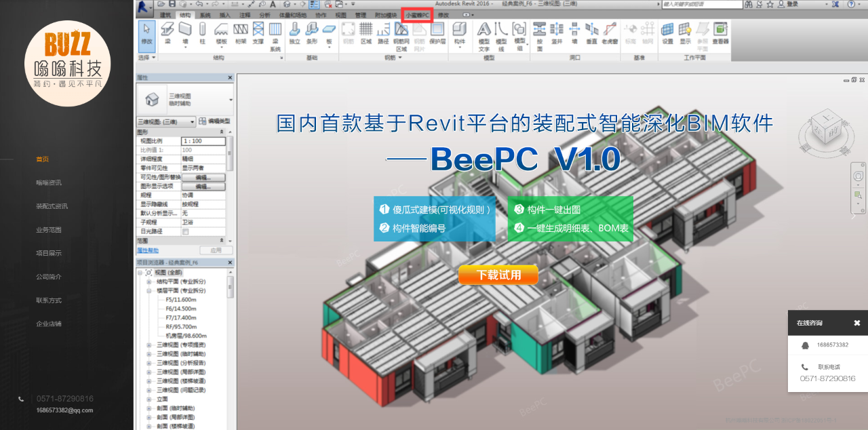Expand the 结构平面 (专业拆分) tree node
868x430 pixels.
tap(149, 281)
